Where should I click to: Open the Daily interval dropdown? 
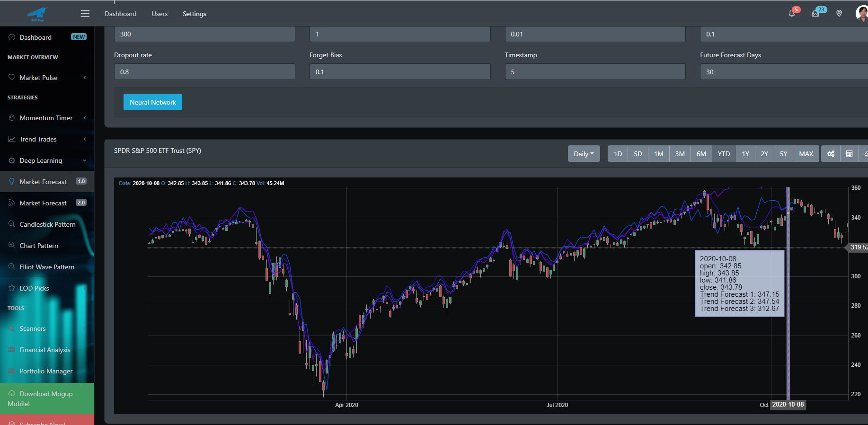[x=584, y=154]
